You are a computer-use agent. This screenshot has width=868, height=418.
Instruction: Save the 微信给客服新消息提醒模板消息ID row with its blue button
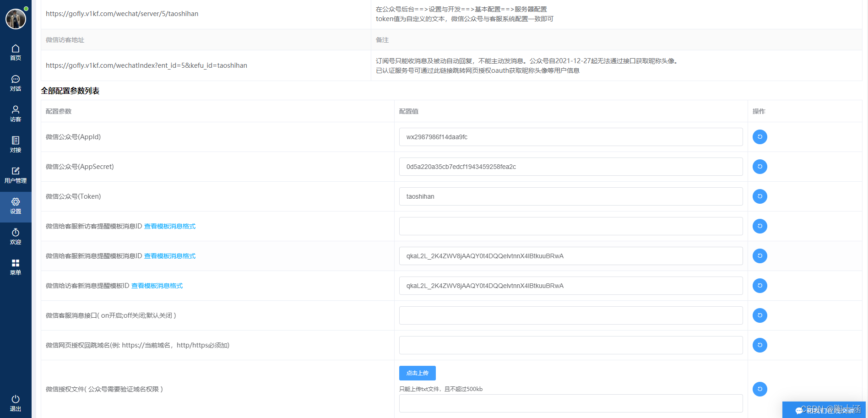[x=760, y=256]
